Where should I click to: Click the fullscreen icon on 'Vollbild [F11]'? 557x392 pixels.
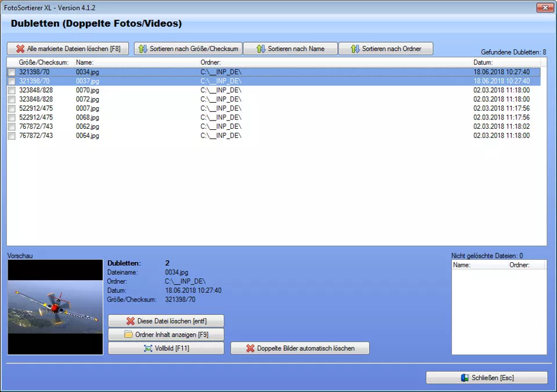148,349
